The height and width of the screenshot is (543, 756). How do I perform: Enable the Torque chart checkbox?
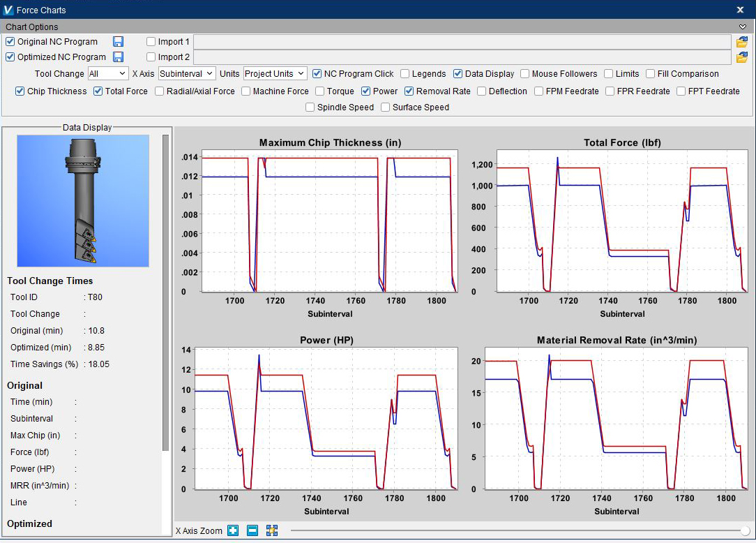coord(320,91)
